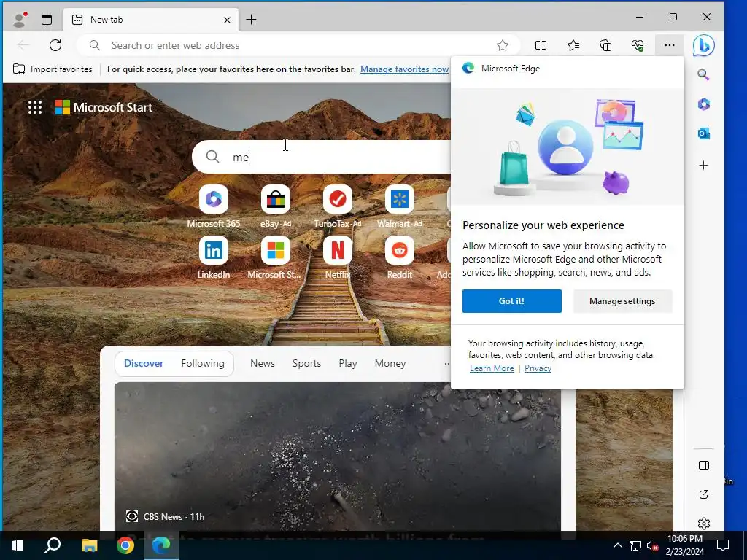Open the profile icon in title bar

pos(20,20)
